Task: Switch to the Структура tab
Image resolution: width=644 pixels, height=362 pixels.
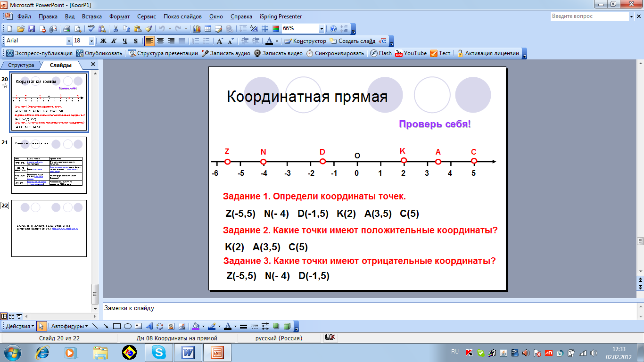Action: [x=22, y=65]
